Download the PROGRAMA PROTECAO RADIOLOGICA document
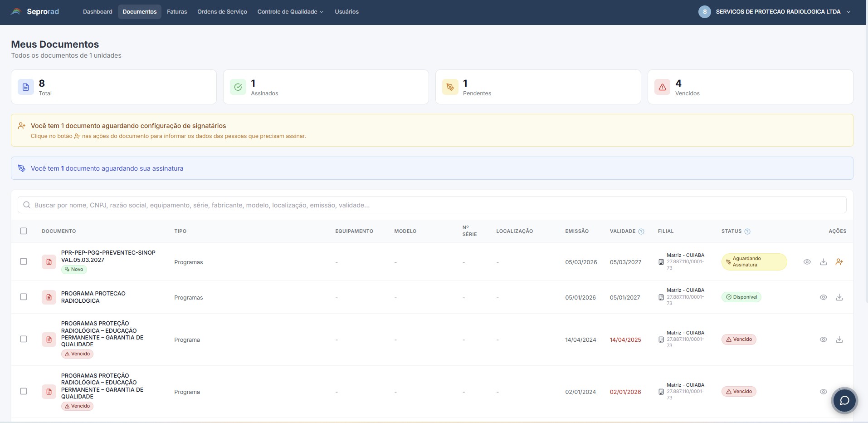The image size is (868, 423). tap(839, 297)
